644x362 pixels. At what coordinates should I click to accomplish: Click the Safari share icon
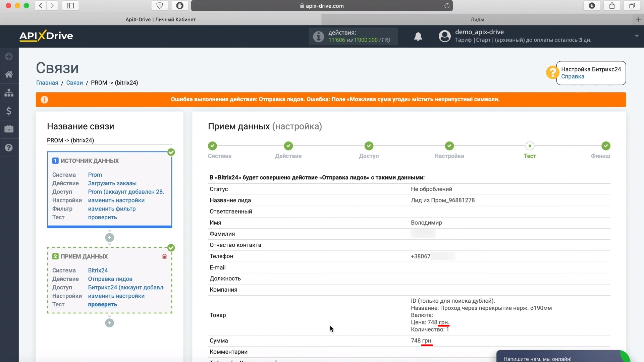[612, 6]
